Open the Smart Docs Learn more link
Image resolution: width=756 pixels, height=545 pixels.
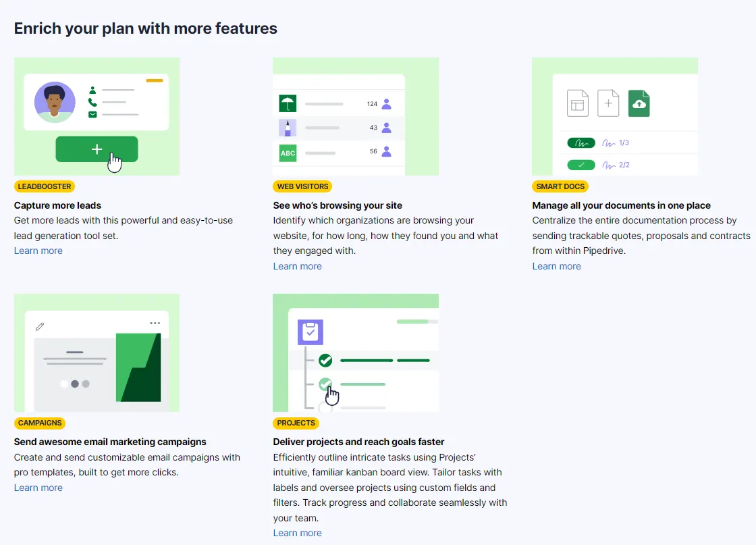pyautogui.click(x=556, y=266)
